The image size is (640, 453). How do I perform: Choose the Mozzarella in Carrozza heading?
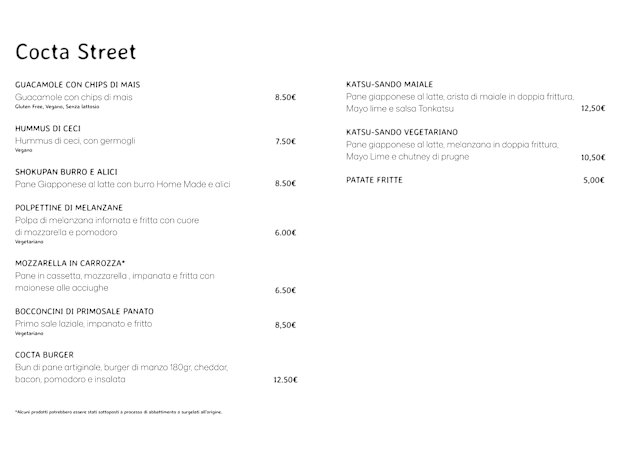70,262
